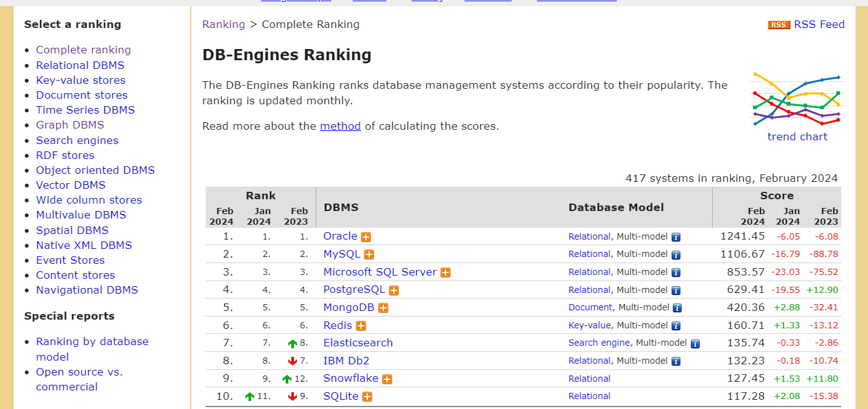Select Search engines ranking
Screen dimensions: 868x409
click(77, 140)
